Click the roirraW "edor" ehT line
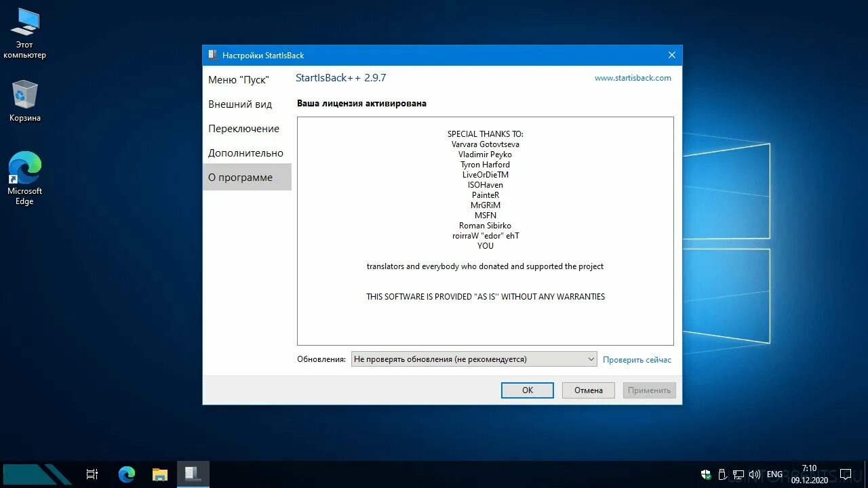The image size is (868, 488). click(x=486, y=236)
